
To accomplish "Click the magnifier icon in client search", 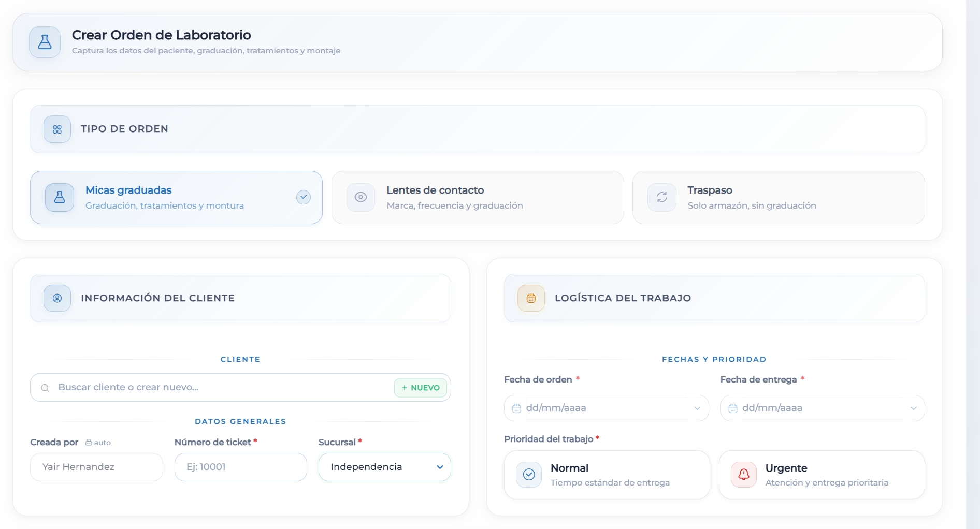I will point(45,388).
